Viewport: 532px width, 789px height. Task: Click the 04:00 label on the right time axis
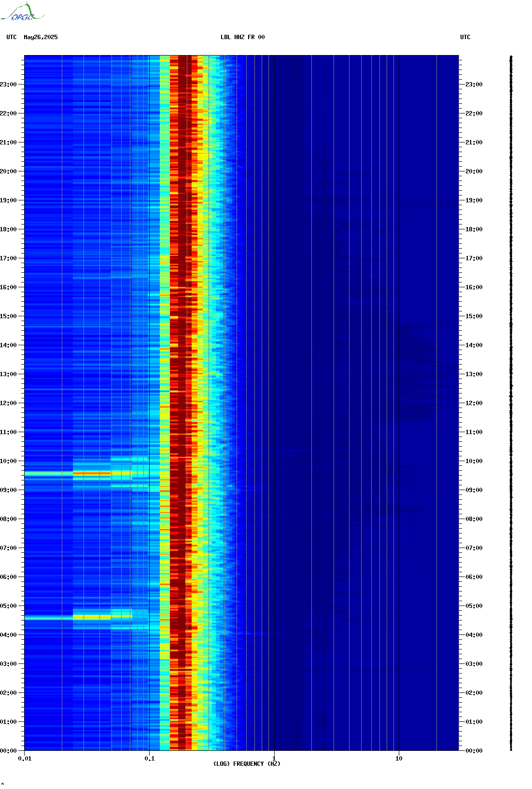pyautogui.click(x=474, y=635)
